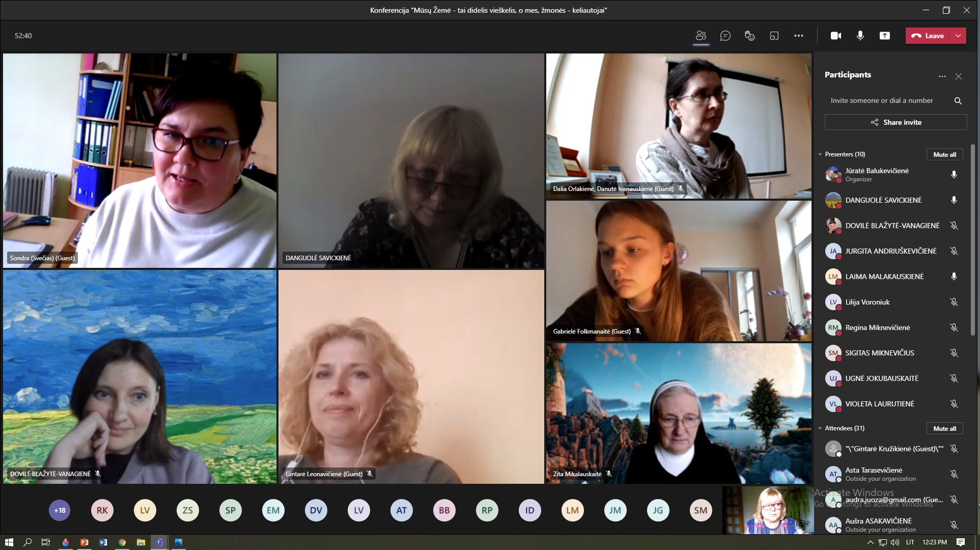Screen dimensions: 980x550
Task: Click DOVILĖ BLAŽYTĖ-VANAGIENĖ's muted mic icon
Action: [954, 226]
